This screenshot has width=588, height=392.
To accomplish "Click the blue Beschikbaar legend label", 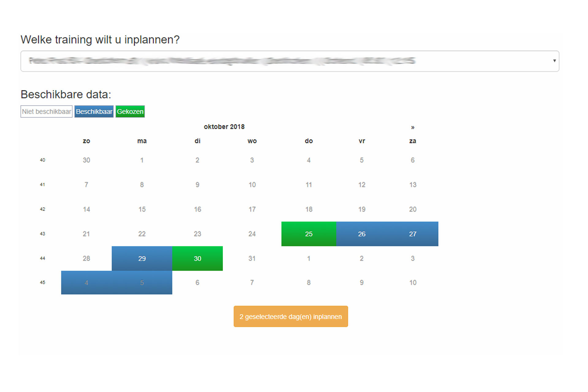I will 94,111.
